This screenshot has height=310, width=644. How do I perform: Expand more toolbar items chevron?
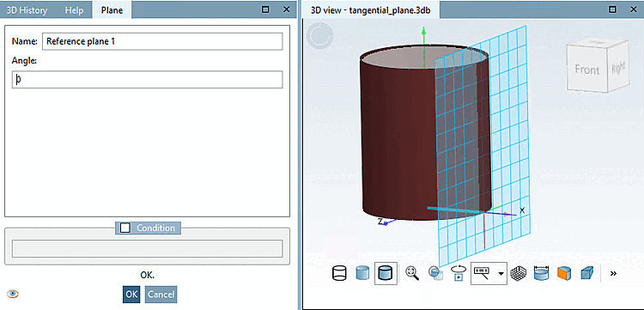[614, 273]
